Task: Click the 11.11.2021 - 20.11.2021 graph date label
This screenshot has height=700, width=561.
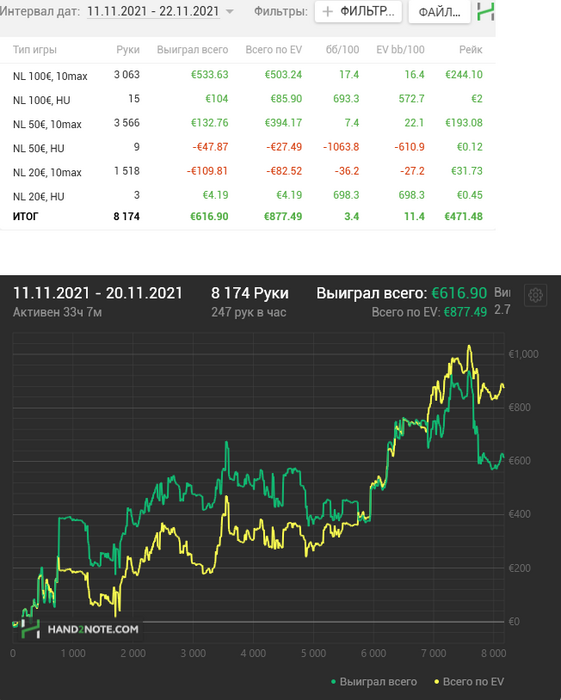Action: [98, 293]
